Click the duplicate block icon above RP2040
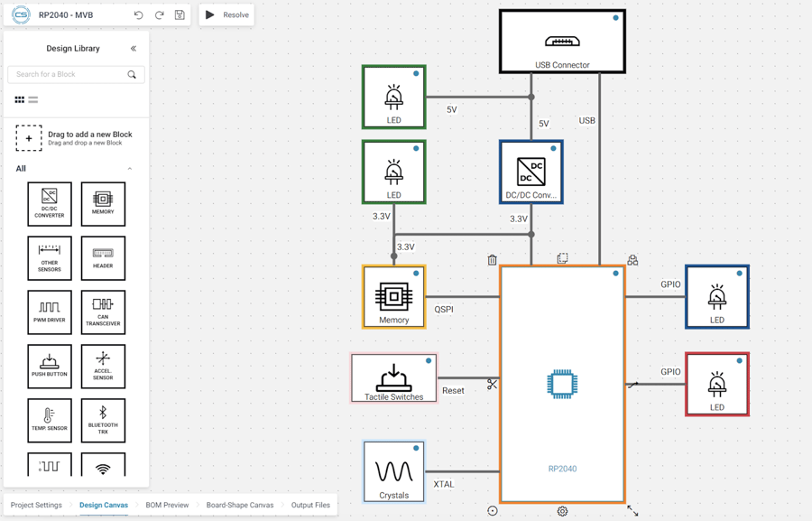This screenshot has height=521, width=812. coord(562,258)
